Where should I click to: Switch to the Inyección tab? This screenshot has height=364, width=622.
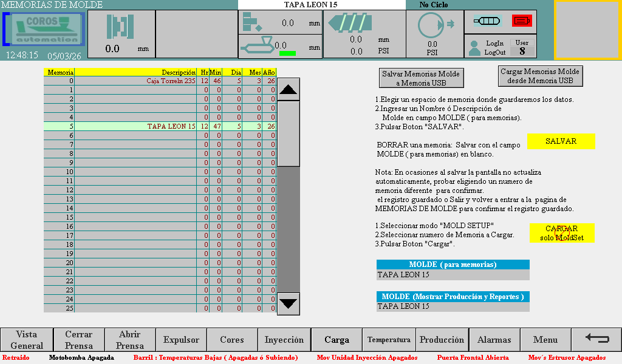(x=284, y=340)
